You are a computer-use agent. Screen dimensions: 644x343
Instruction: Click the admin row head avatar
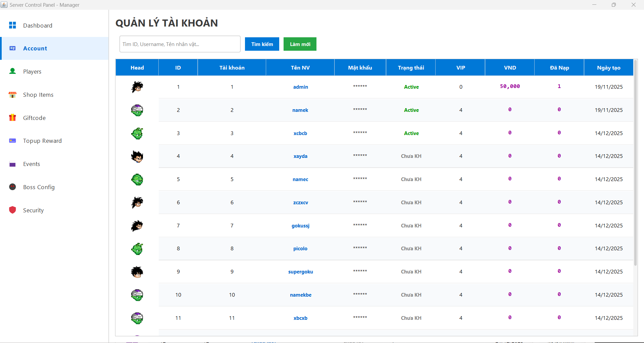point(137,87)
